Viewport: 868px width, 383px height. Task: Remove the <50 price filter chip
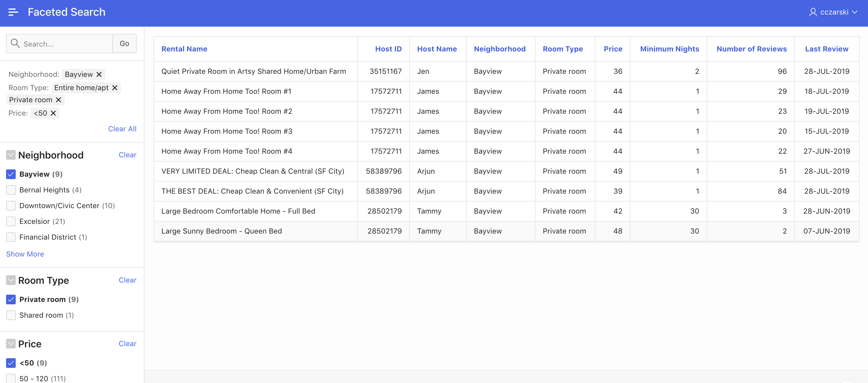point(54,113)
